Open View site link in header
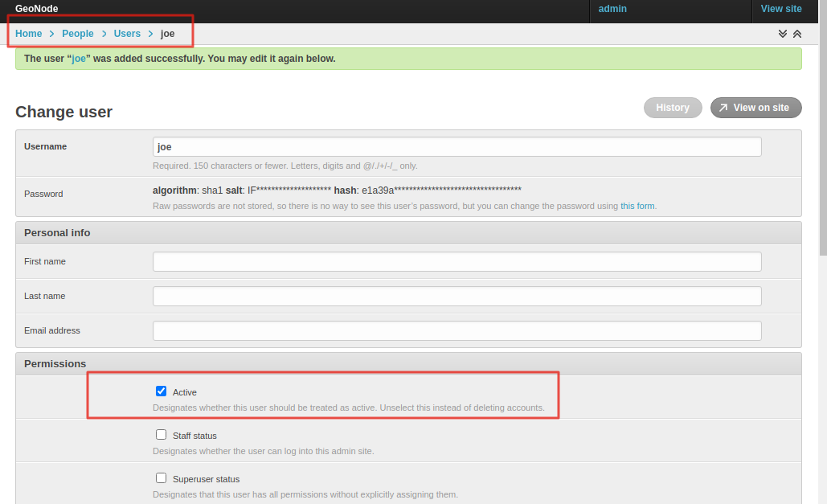Image resolution: width=827 pixels, height=504 pixels. (781, 9)
